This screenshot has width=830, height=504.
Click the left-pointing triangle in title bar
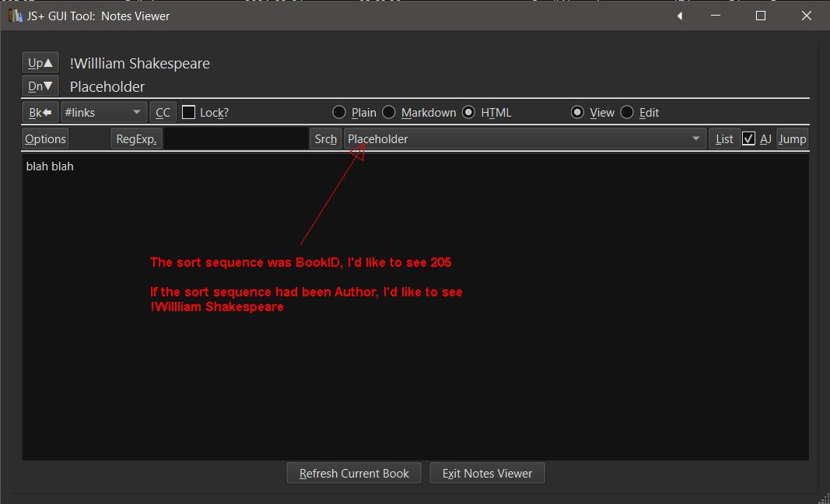[680, 16]
